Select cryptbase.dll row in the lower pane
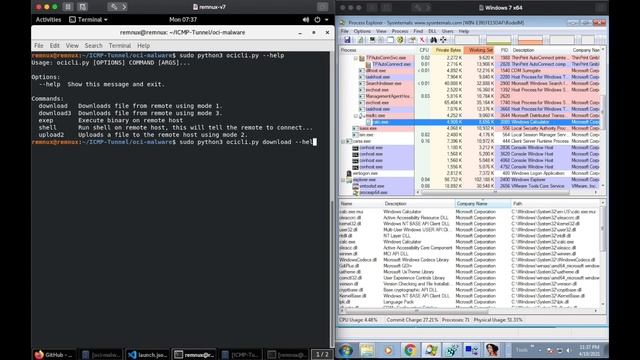This screenshot has height=360, width=640. point(469,290)
